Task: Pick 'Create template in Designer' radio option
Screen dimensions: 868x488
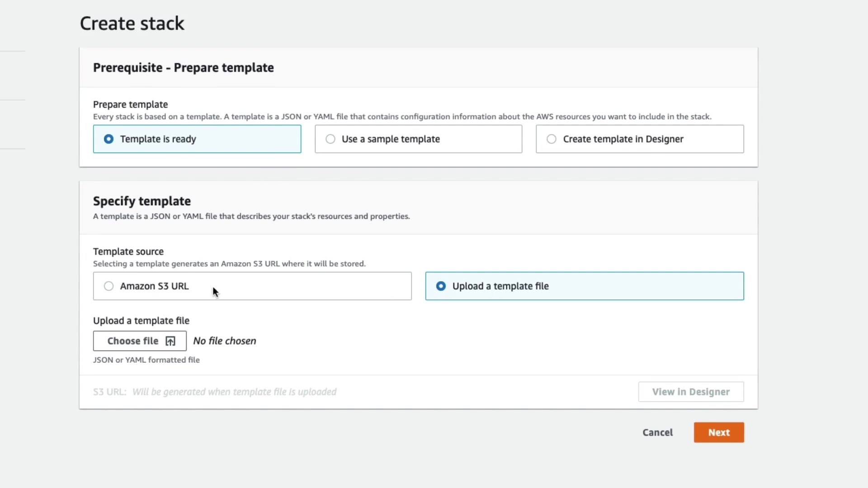Action: coord(552,139)
